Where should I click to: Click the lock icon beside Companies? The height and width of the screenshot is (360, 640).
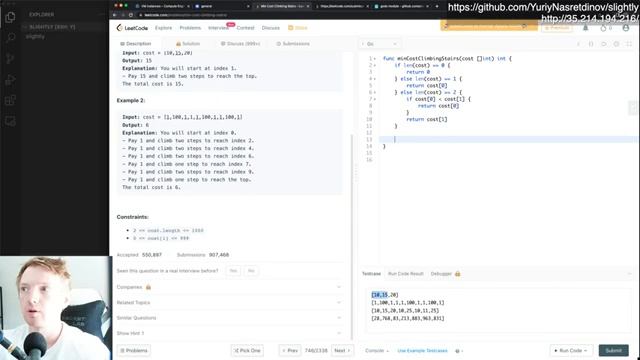(x=149, y=287)
